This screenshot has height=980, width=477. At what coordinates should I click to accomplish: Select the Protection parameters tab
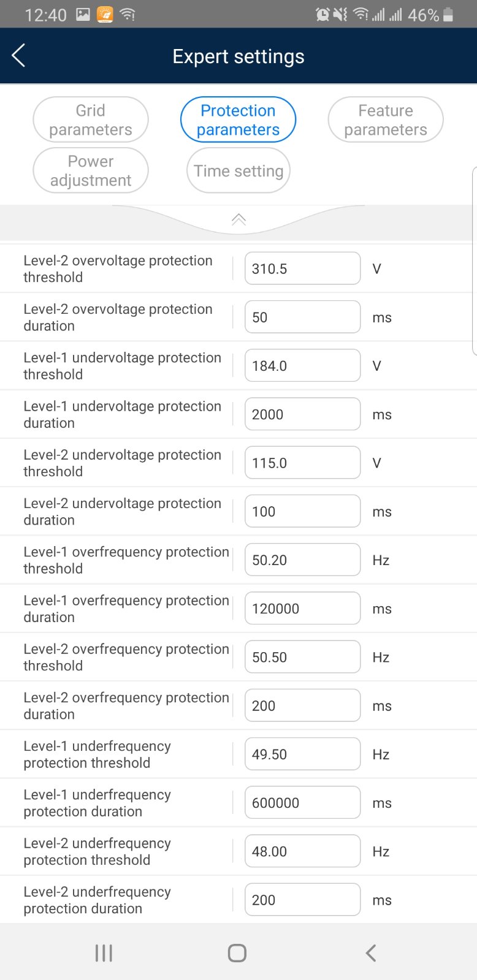click(x=238, y=120)
